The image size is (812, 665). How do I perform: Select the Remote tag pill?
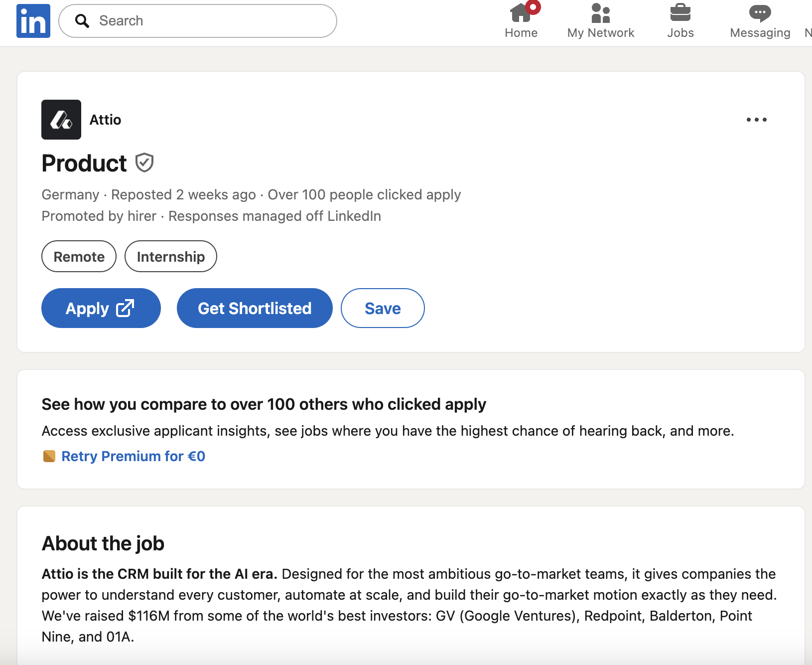[x=79, y=257]
